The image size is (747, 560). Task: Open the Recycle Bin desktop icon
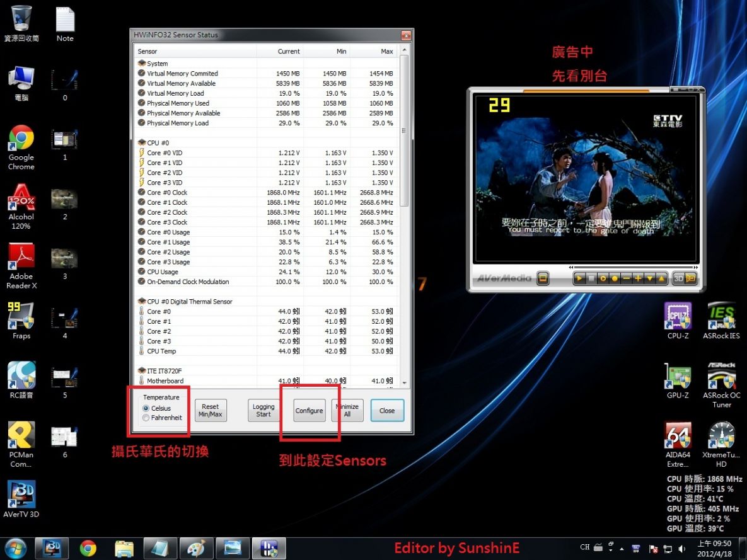21,24
